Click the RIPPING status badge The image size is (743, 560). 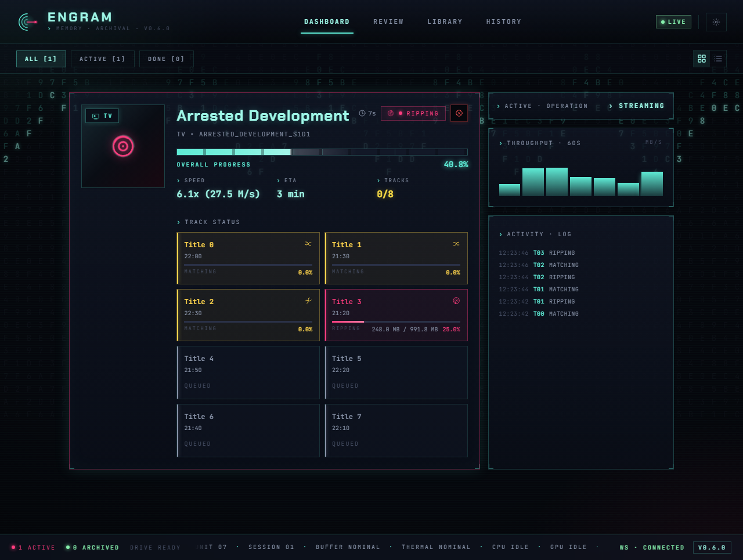pyautogui.click(x=413, y=114)
